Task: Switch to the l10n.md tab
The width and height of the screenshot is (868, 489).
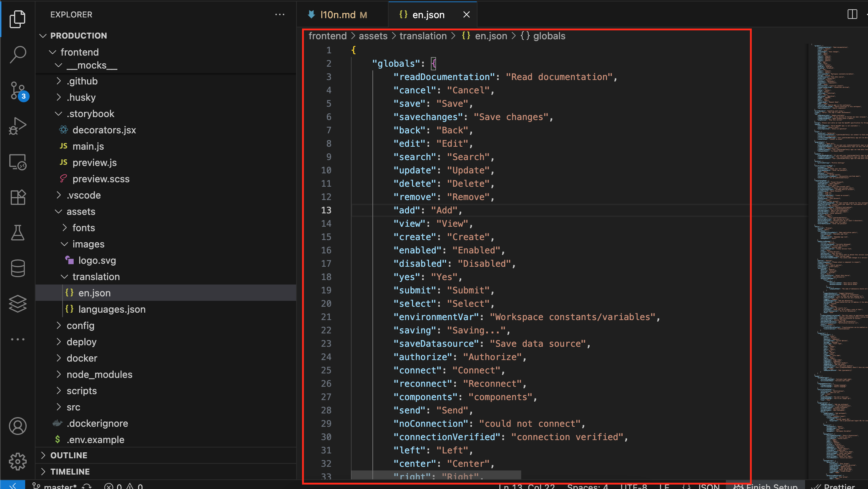Action: (338, 15)
